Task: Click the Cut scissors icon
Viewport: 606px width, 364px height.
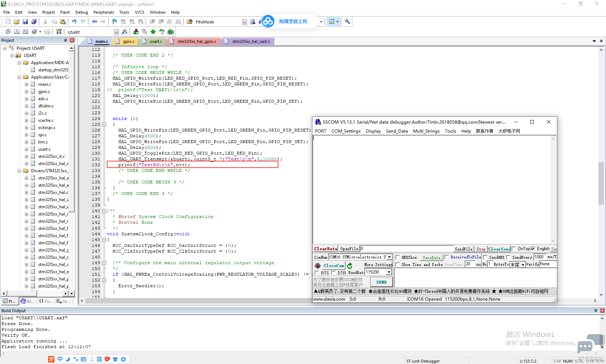Action: 45,22
